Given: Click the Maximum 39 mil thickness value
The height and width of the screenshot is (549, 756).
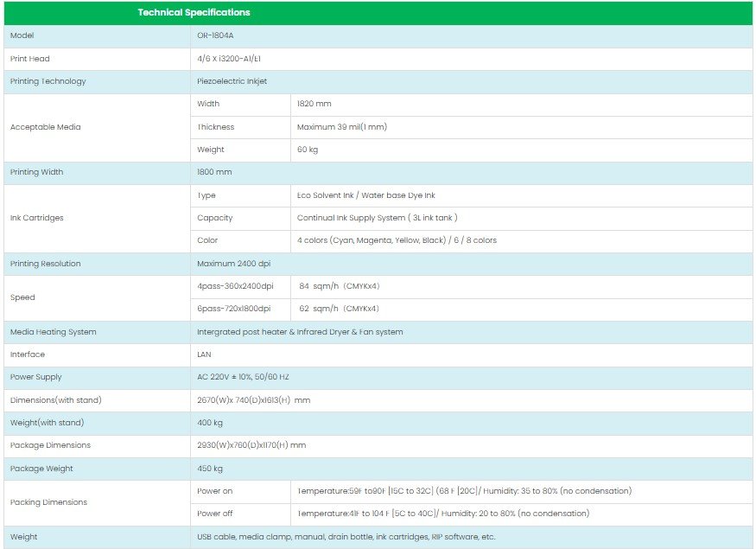Looking at the screenshot, I should pos(341,127).
